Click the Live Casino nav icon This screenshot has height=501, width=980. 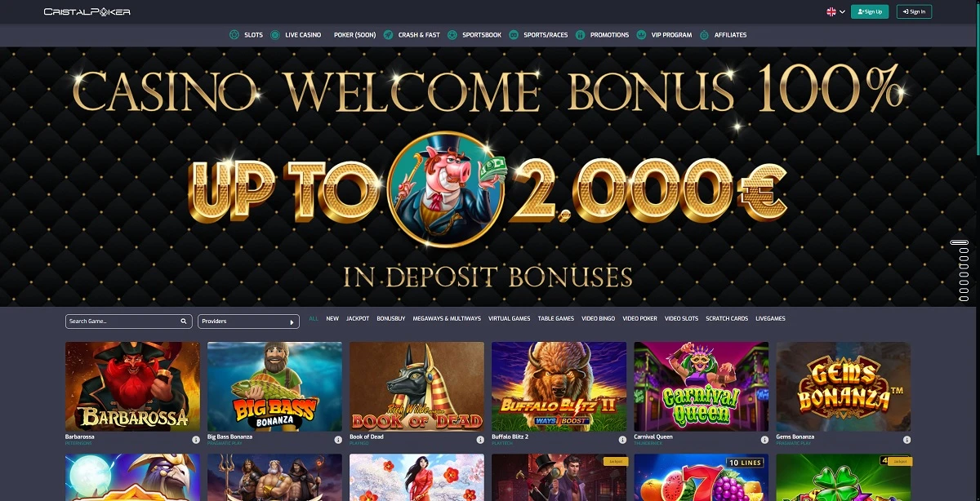point(275,35)
